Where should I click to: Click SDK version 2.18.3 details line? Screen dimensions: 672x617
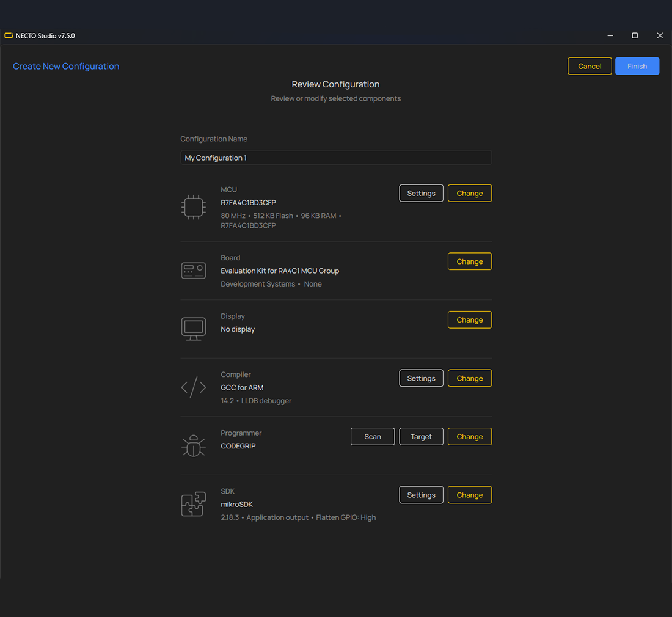[298, 517]
